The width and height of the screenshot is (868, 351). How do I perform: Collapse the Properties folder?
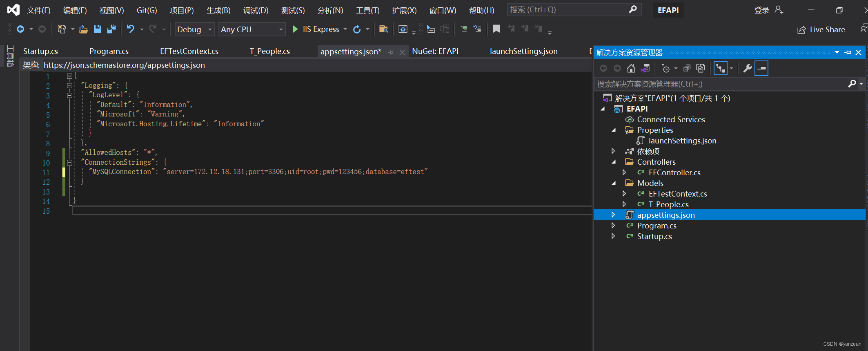click(x=614, y=130)
